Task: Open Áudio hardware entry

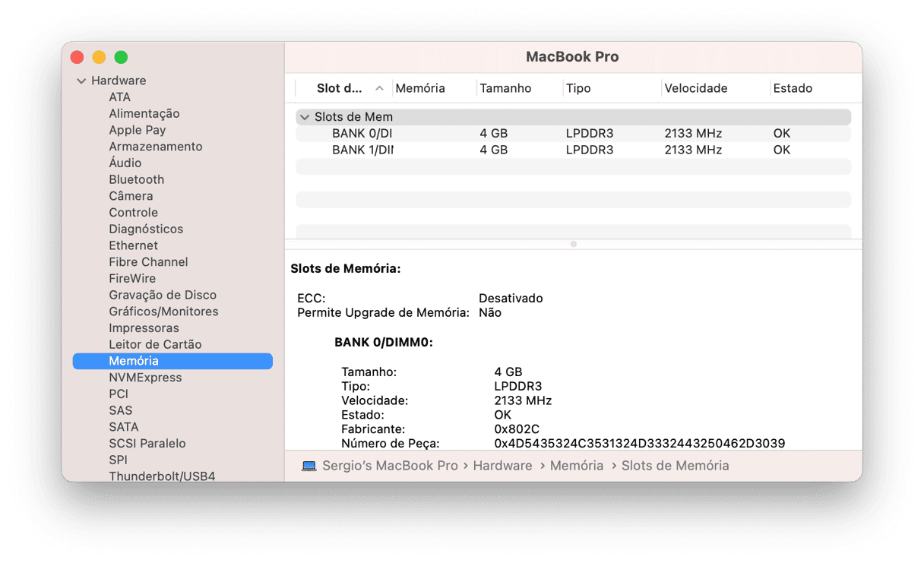Action: pos(125,163)
